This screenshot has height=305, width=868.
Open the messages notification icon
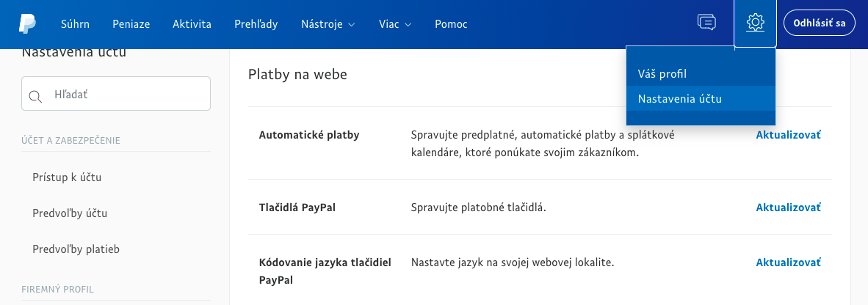pyautogui.click(x=706, y=23)
